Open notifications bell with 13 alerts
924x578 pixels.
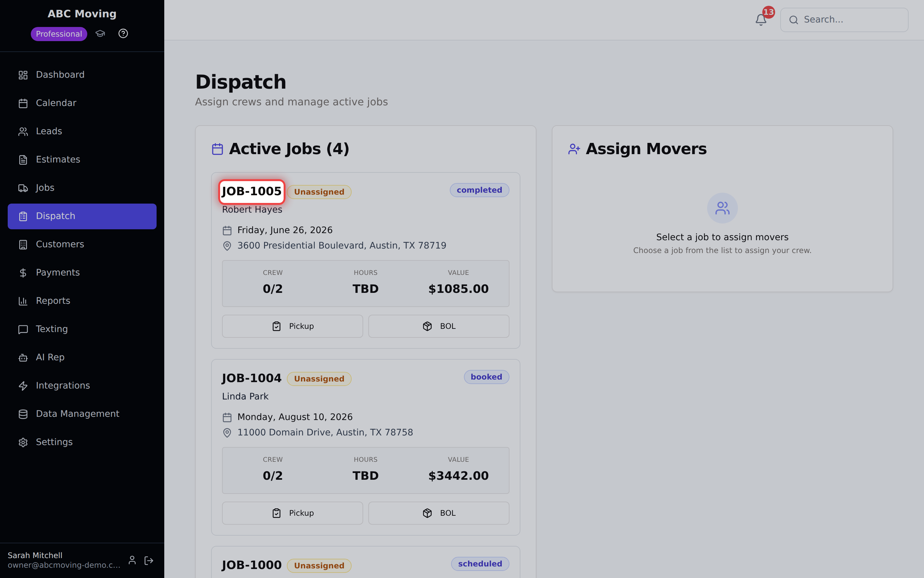[x=761, y=20]
